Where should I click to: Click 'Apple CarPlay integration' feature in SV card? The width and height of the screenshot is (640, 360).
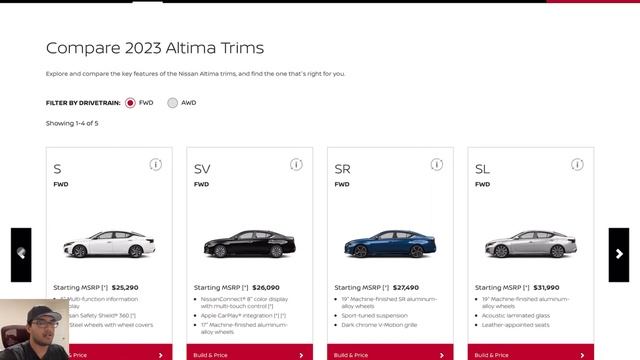[x=243, y=316]
